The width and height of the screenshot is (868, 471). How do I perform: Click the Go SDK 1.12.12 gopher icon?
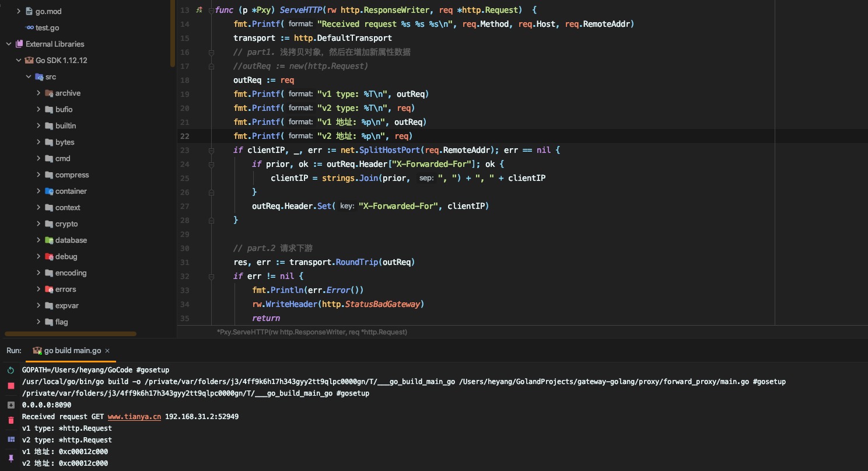point(29,60)
